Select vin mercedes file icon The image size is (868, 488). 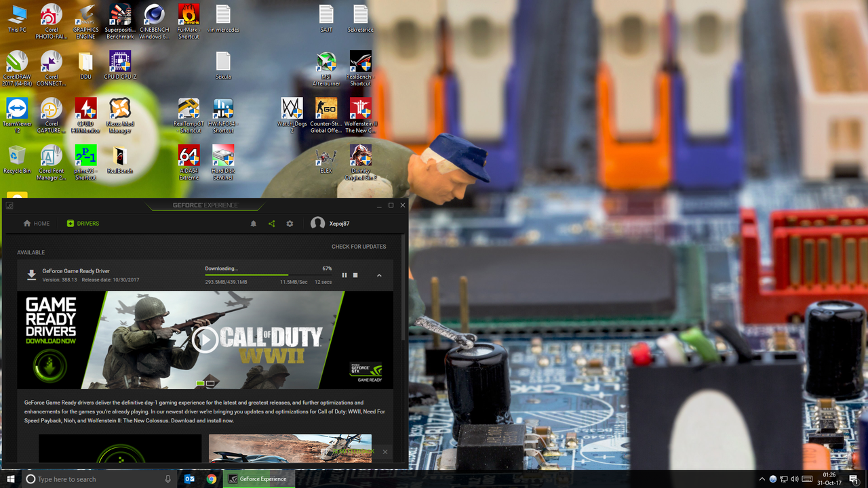[223, 19]
